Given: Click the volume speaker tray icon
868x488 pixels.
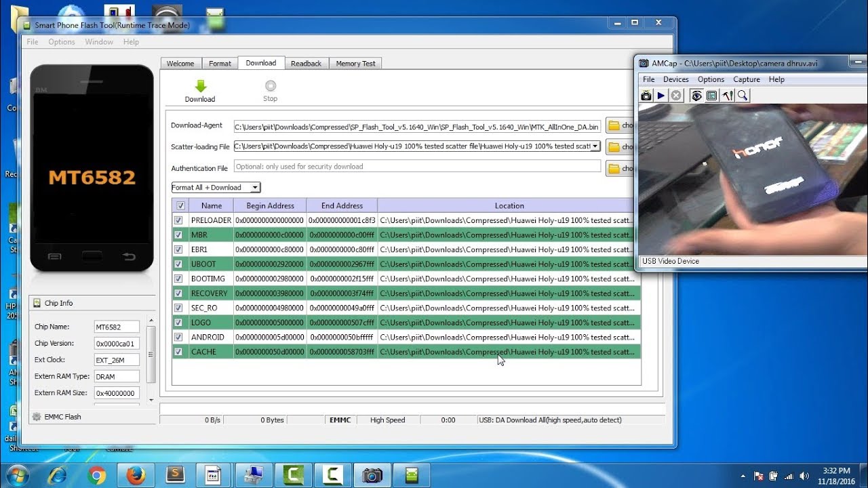Looking at the screenshot, I should 804,476.
